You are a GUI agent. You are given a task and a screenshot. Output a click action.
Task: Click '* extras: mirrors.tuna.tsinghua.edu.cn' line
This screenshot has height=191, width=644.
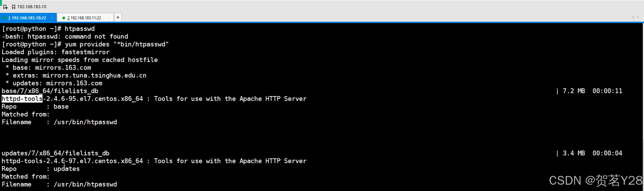tap(76, 76)
